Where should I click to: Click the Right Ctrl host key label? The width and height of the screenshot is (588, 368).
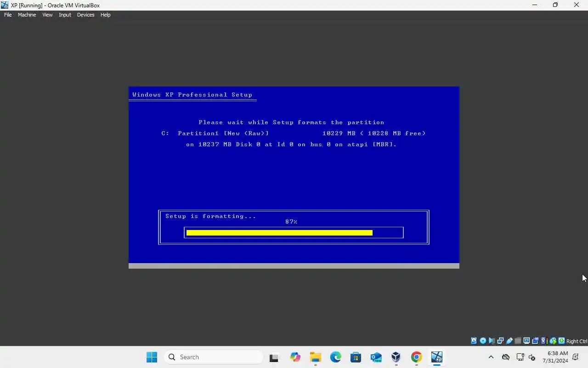[x=577, y=341]
